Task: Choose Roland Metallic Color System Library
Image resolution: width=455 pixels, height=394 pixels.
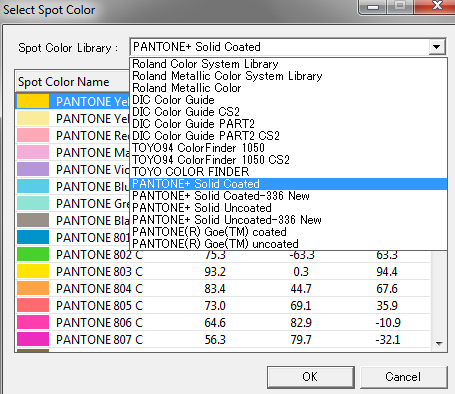Action: pyautogui.click(x=288, y=76)
